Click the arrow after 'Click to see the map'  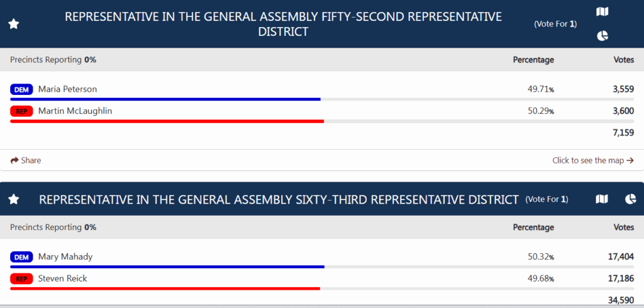[630, 160]
